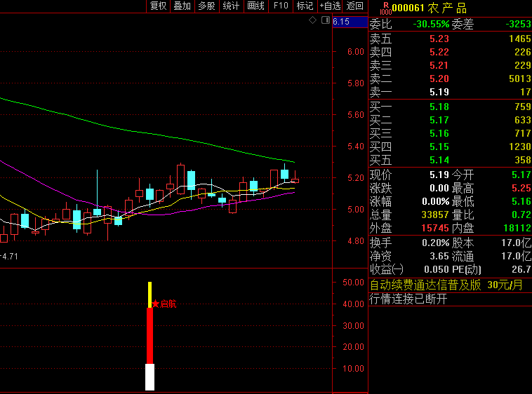Toggle the small panel icon near 6.15
The width and height of the screenshot is (532, 394).
(326, 20)
